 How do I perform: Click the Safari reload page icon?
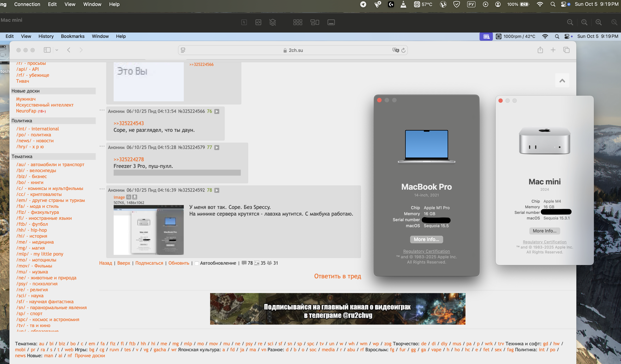point(403,50)
